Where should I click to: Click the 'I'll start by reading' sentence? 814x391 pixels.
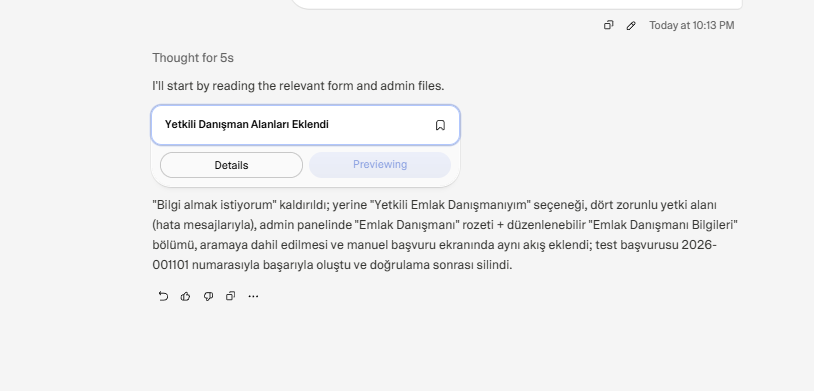[298, 86]
